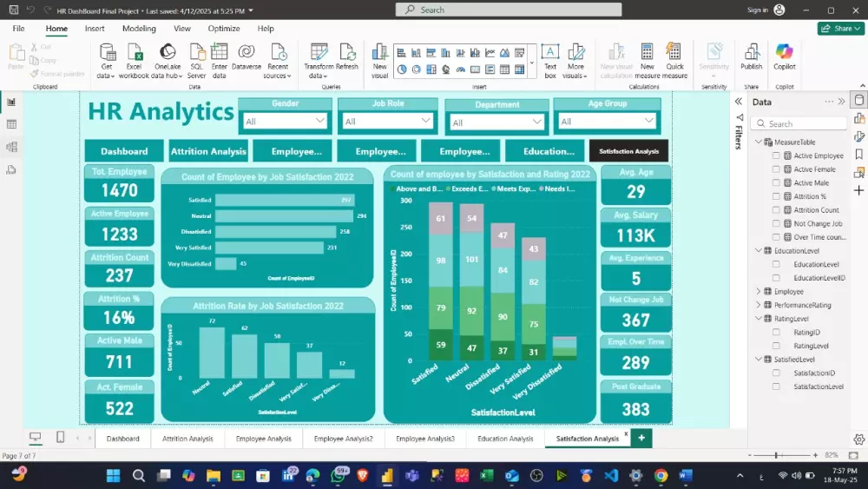Switch to mobile layout icon
The height and width of the screenshot is (489, 868).
[x=61, y=438]
